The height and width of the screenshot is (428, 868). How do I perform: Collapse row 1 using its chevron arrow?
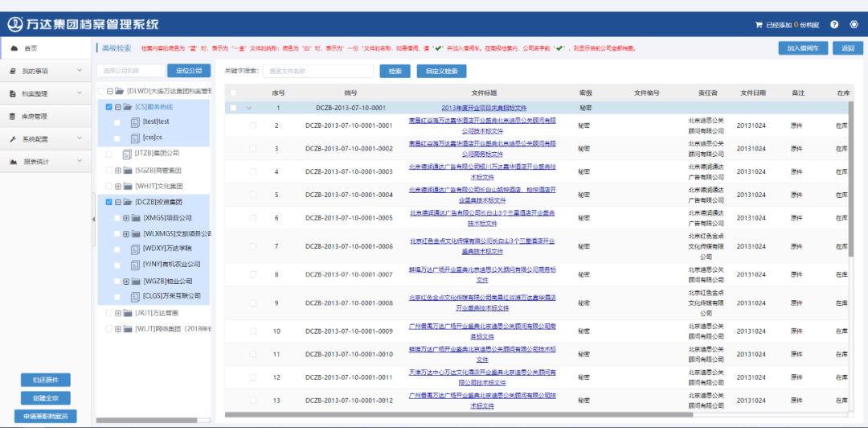(249, 108)
